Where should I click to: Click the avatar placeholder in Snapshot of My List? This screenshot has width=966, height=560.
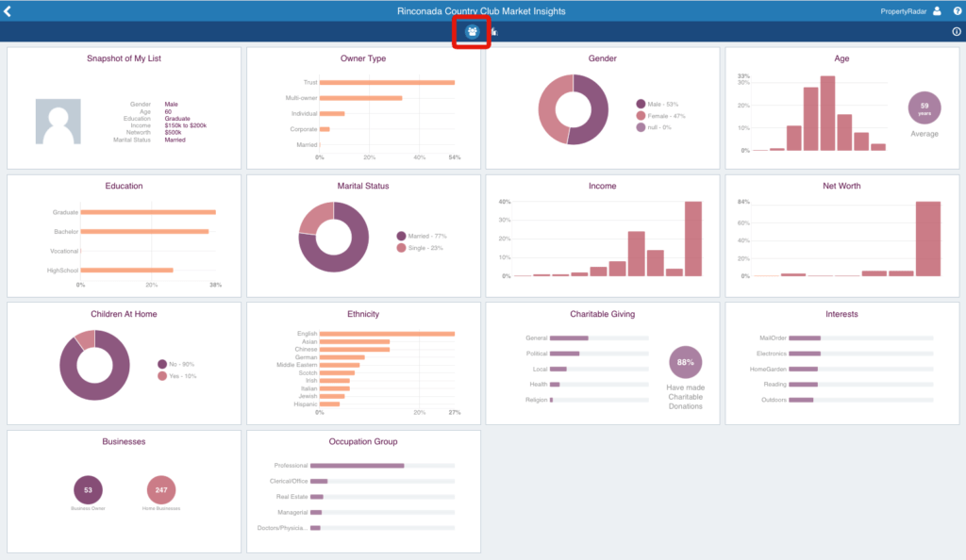(x=58, y=122)
